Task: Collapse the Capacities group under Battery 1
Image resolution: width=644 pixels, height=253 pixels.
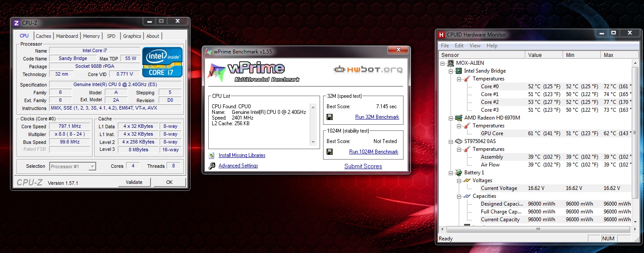Action: [459, 196]
